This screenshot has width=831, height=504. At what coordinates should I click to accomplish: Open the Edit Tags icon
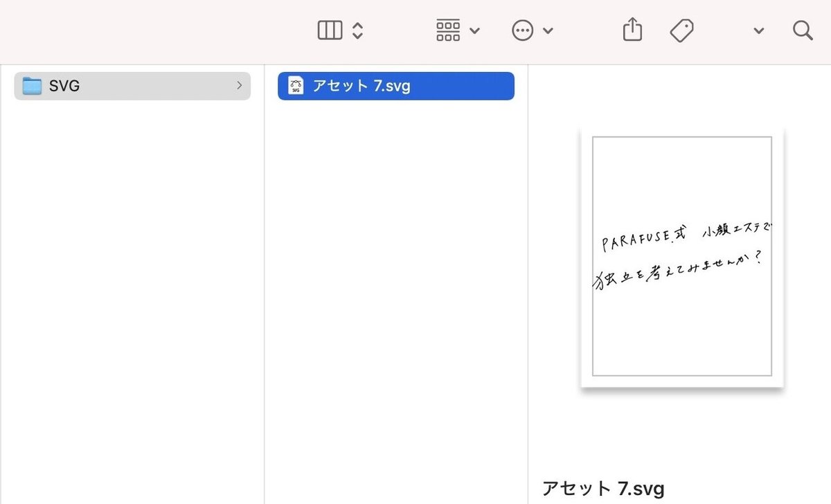click(682, 30)
